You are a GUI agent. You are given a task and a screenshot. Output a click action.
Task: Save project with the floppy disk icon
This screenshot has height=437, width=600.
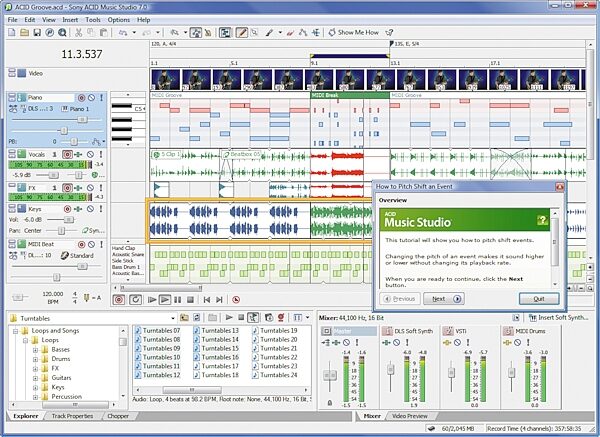(x=37, y=33)
